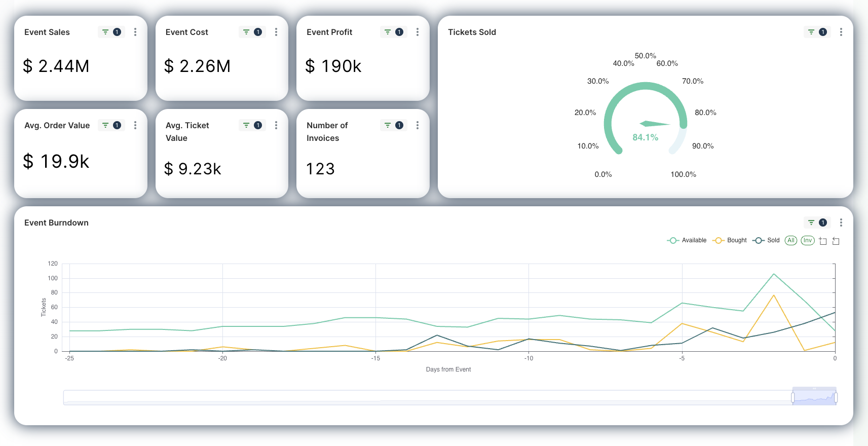Click the 84.1% gauge value
The width and height of the screenshot is (868, 446).
click(645, 137)
